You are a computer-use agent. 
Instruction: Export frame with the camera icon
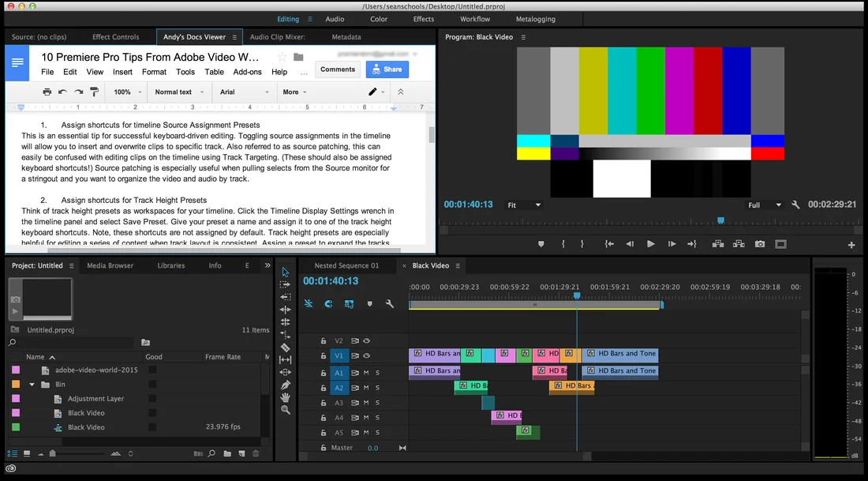(759, 244)
